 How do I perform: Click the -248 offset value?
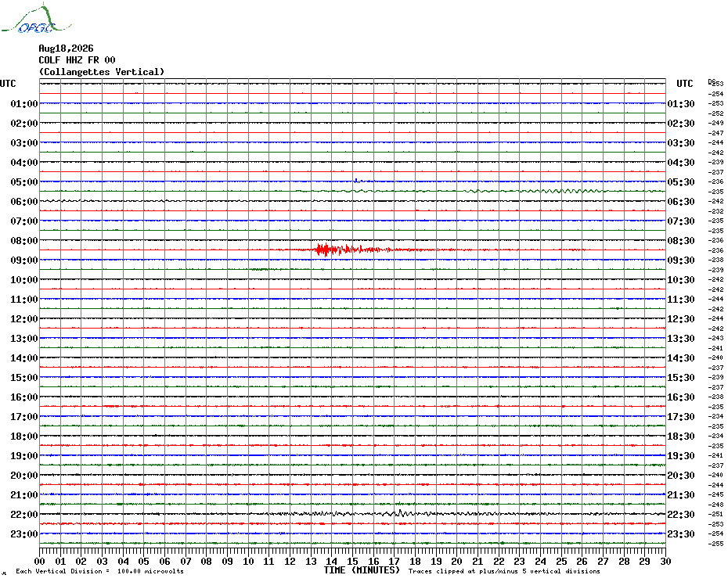(716, 505)
